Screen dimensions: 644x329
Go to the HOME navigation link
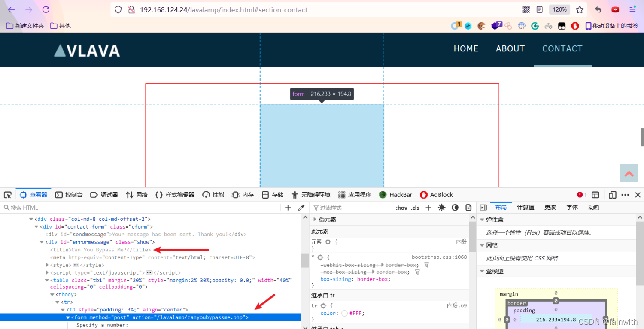466,49
